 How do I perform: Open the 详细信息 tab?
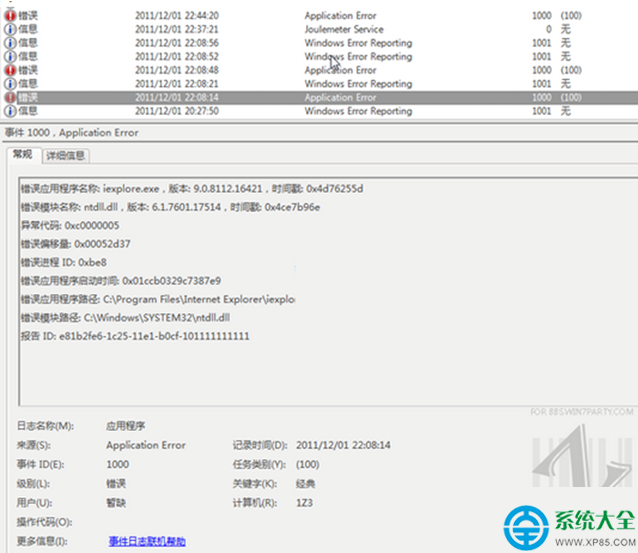pos(66,155)
